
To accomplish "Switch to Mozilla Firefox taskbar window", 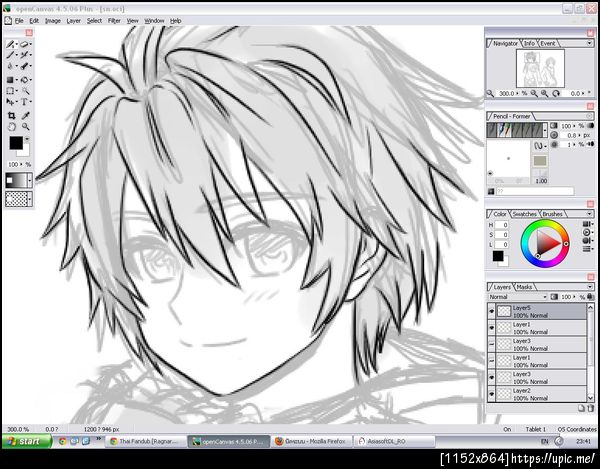I will pos(310,441).
